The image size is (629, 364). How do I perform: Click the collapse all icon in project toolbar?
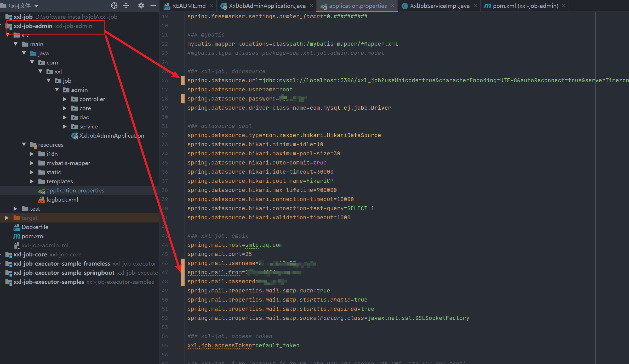click(x=126, y=5)
